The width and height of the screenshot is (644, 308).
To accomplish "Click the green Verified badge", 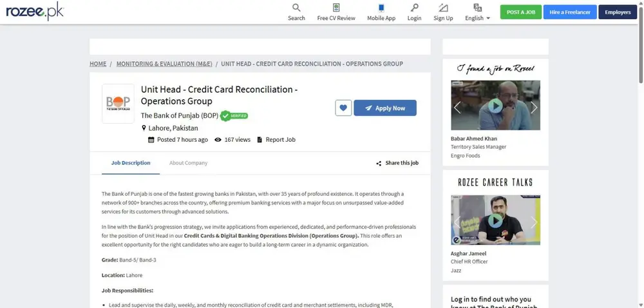I will (x=234, y=116).
